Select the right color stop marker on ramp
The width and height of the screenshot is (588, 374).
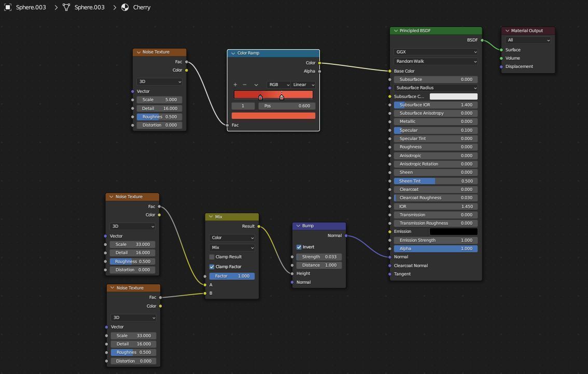tap(282, 97)
